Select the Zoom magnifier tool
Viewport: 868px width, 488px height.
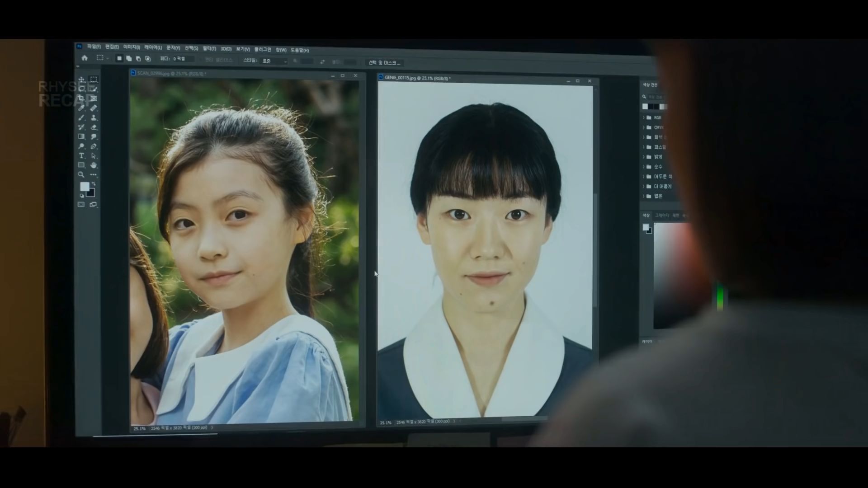[x=81, y=174]
